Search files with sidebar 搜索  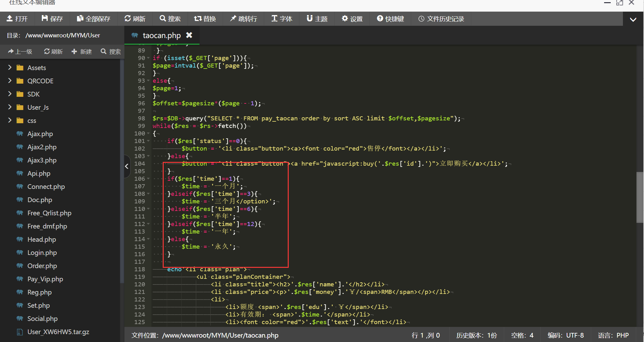pyautogui.click(x=111, y=52)
